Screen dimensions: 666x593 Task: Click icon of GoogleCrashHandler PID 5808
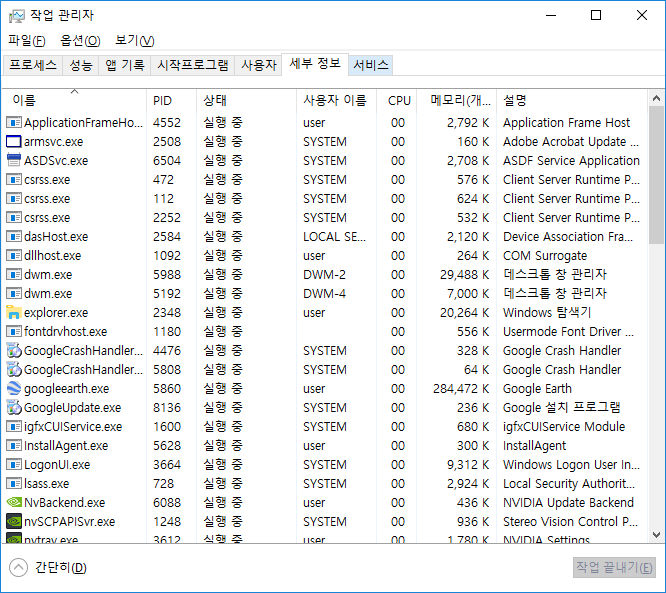14,369
